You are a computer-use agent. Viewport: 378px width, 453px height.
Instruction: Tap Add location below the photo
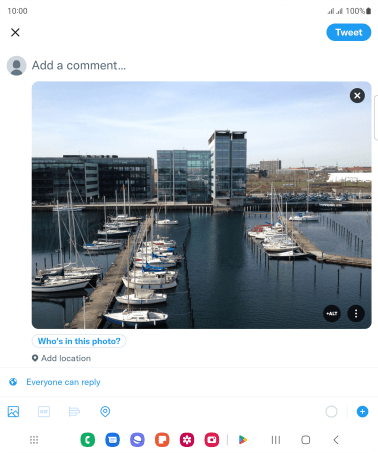click(61, 358)
